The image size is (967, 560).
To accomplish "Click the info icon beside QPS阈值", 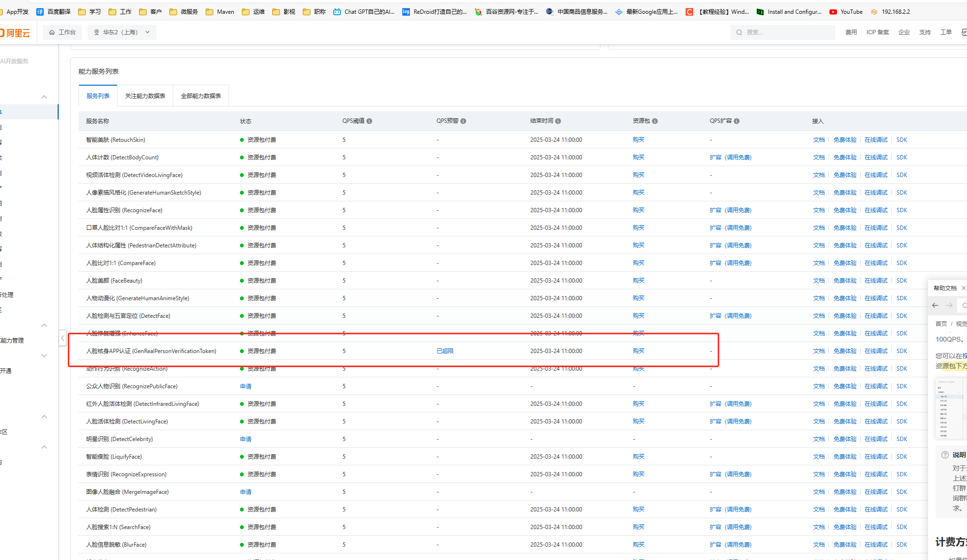I will 369,121.
